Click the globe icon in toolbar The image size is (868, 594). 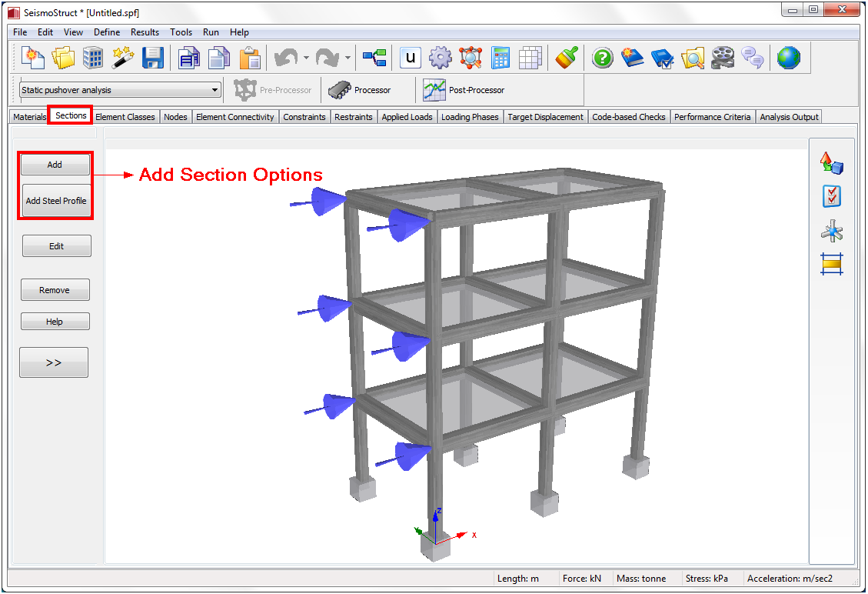click(788, 58)
